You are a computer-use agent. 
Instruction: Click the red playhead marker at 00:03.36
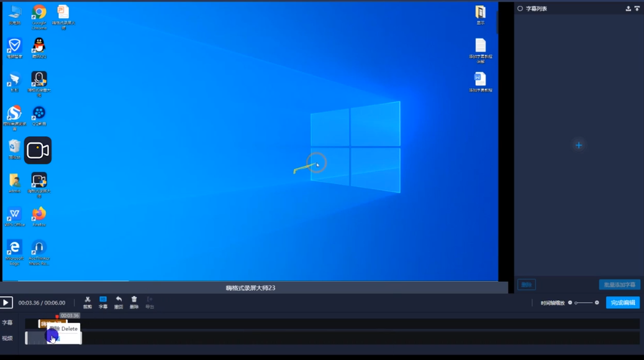57,316
